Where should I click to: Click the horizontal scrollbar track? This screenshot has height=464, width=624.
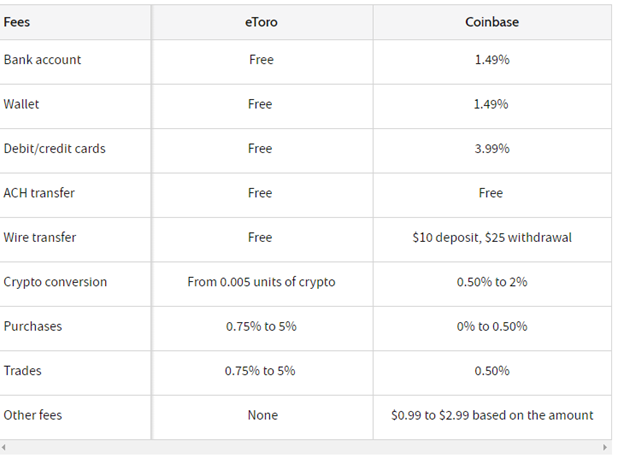304,447
